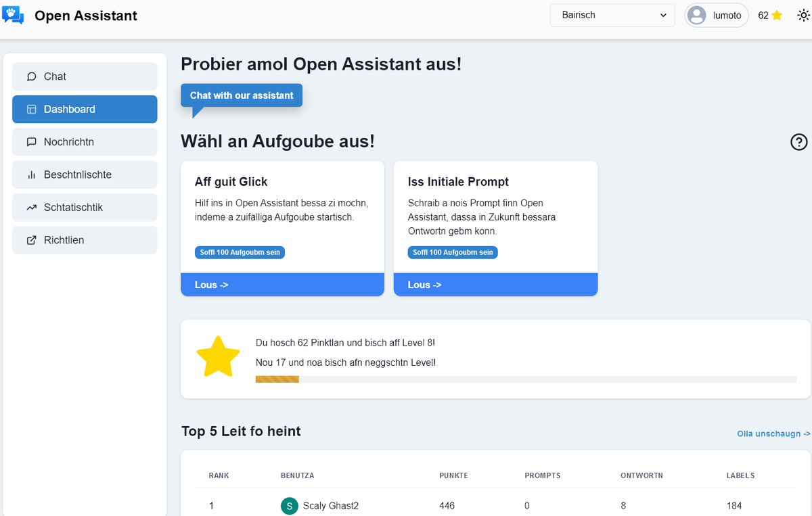Click the ONTWORTN column header
The image size is (812, 516).
pos(641,475)
